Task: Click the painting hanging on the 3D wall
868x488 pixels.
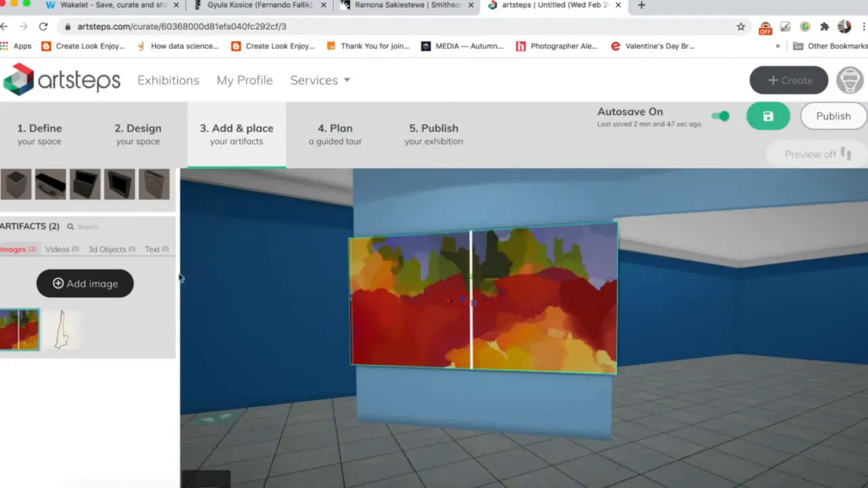Action: (x=484, y=299)
